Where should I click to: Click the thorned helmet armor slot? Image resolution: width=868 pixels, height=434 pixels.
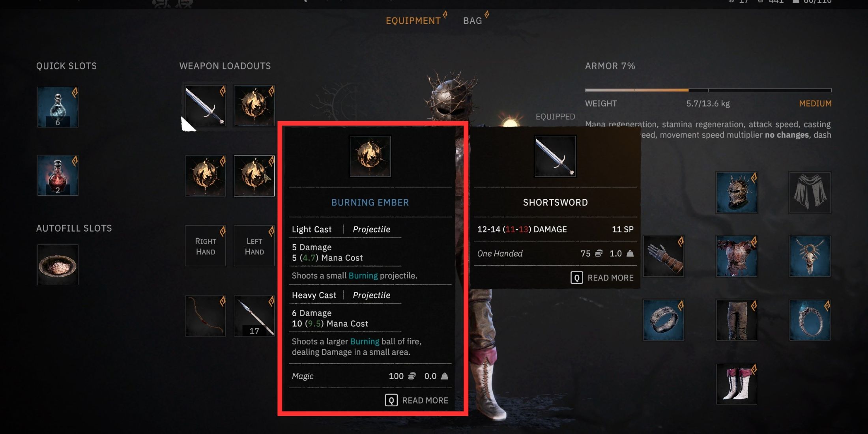pyautogui.click(x=737, y=193)
